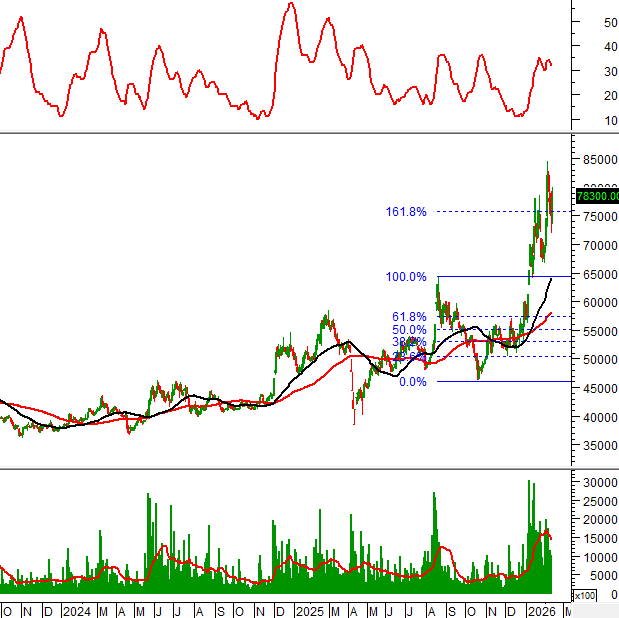
Task: Click the current price tag 78300.00
Action: point(597,197)
